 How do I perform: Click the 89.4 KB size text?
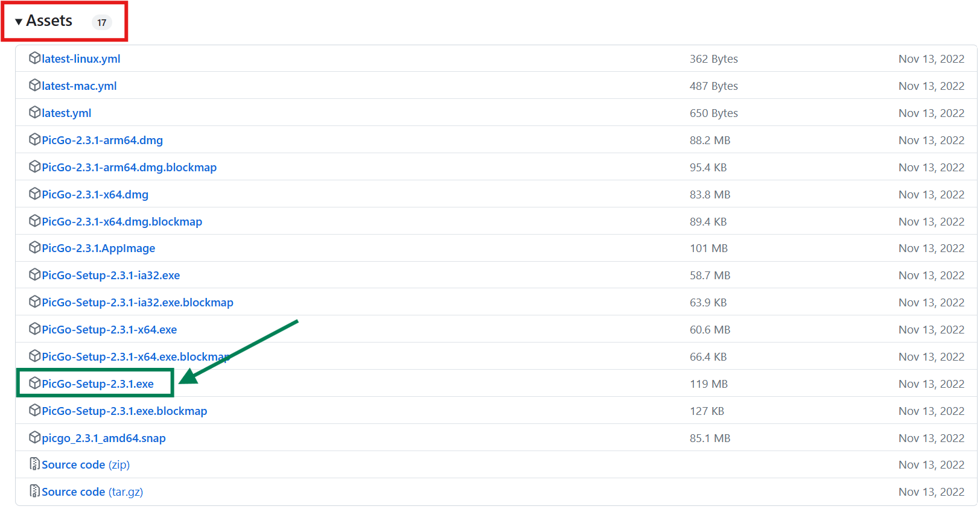point(708,221)
